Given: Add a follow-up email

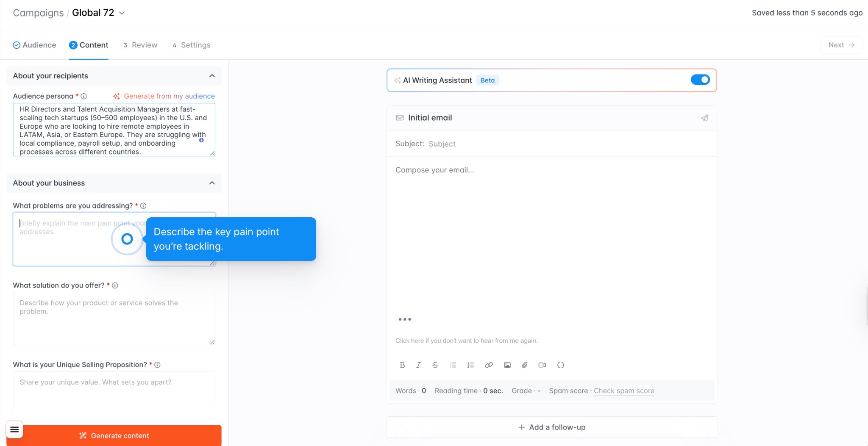Looking at the screenshot, I should click(551, 427).
